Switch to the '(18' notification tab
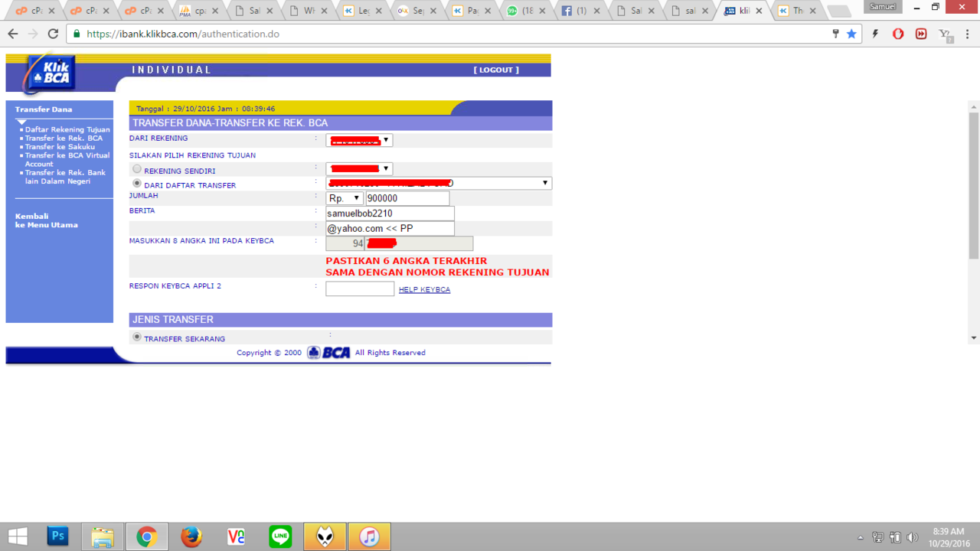The width and height of the screenshot is (980, 551). click(524, 11)
